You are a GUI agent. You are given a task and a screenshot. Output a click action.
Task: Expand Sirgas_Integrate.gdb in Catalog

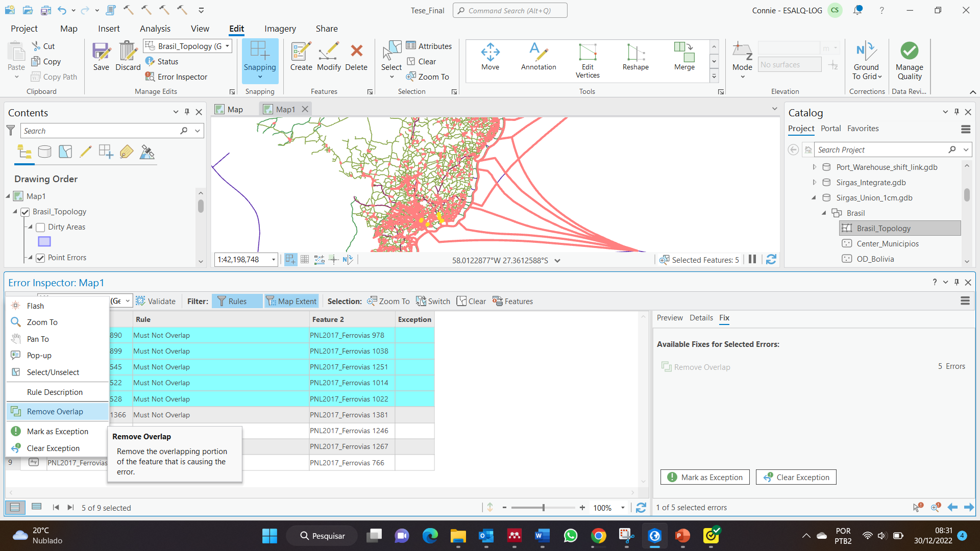(x=815, y=182)
